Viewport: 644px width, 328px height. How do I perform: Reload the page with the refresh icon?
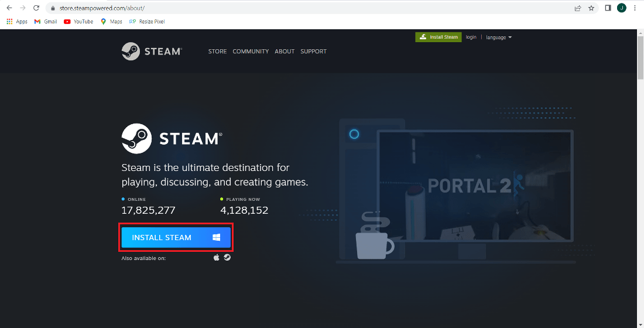coord(36,8)
